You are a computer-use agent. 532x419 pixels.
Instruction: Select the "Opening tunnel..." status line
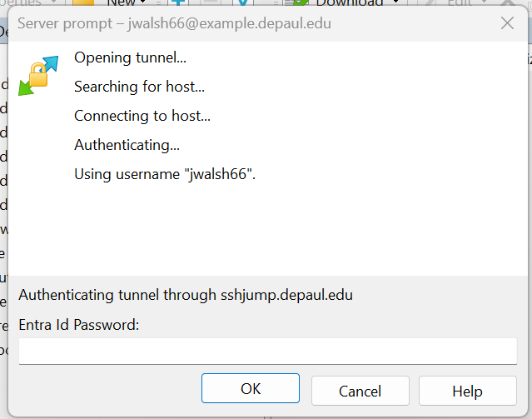[x=130, y=57]
